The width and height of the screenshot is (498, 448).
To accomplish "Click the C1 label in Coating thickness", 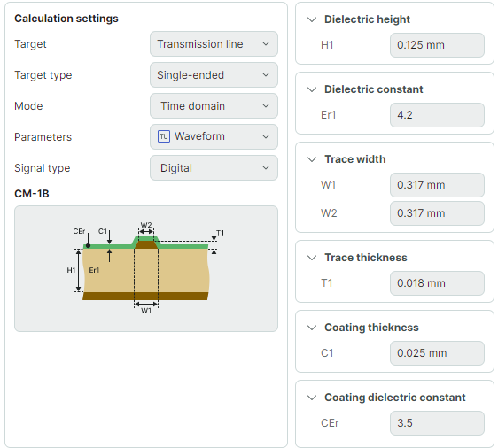I will (x=327, y=353).
